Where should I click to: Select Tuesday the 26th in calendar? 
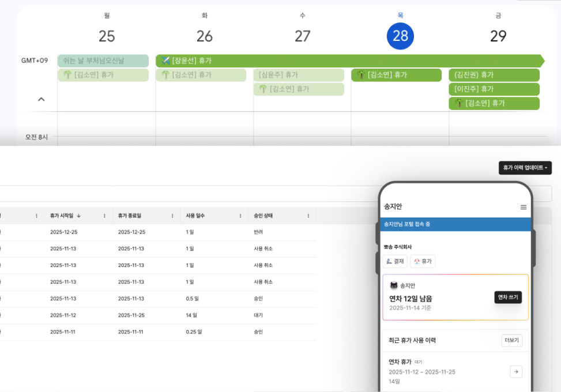tap(205, 36)
